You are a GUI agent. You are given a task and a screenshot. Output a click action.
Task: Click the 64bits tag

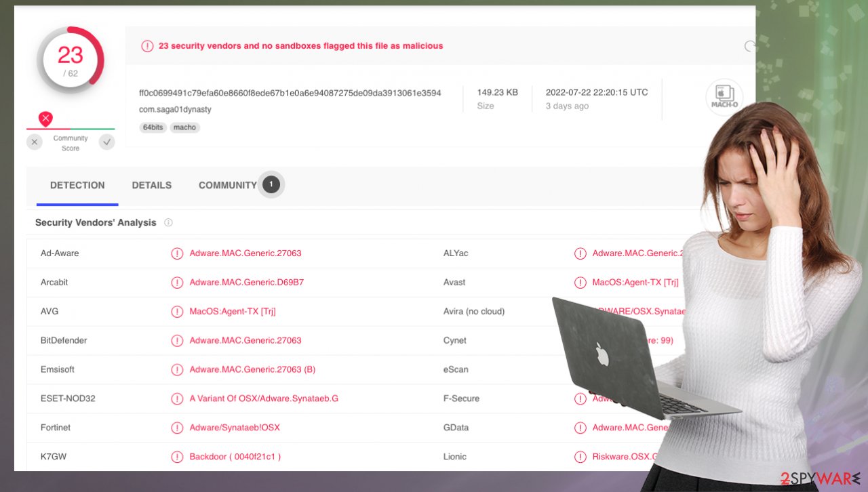pyautogui.click(x=153, y=127)
